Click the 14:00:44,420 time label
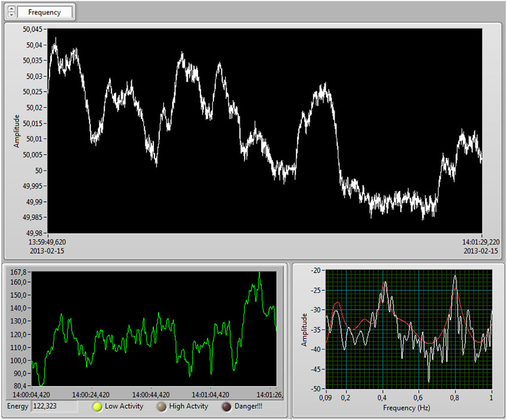 [151, 395]
